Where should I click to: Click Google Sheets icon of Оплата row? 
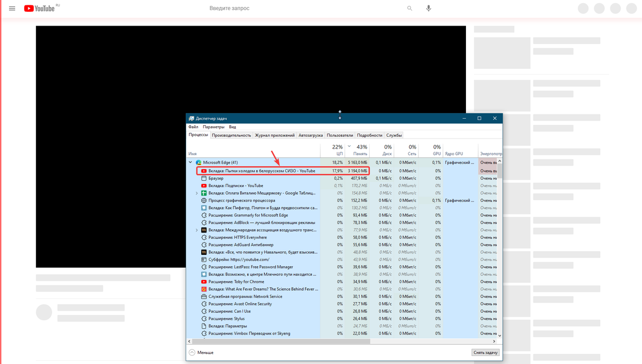click(x=204, y=193)
